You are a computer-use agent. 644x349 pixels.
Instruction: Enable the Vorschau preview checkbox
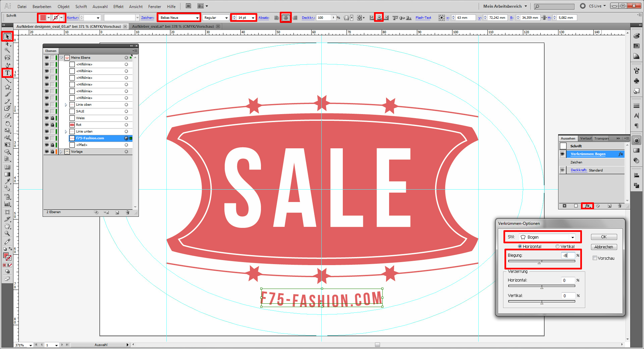[595, 258]
